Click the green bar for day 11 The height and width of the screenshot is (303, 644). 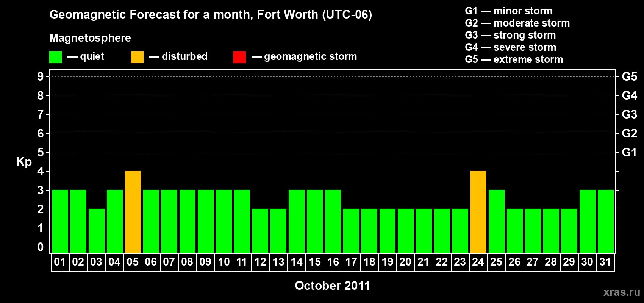pos(242,221)
